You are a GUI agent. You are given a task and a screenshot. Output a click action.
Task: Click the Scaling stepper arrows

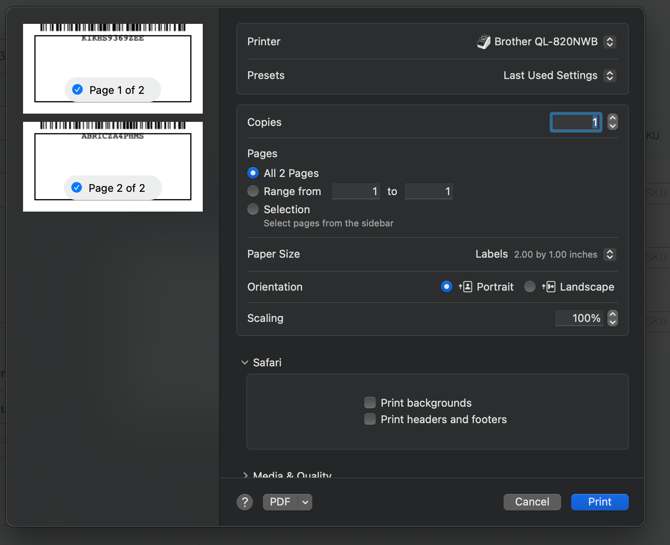[x=613, y=318]
